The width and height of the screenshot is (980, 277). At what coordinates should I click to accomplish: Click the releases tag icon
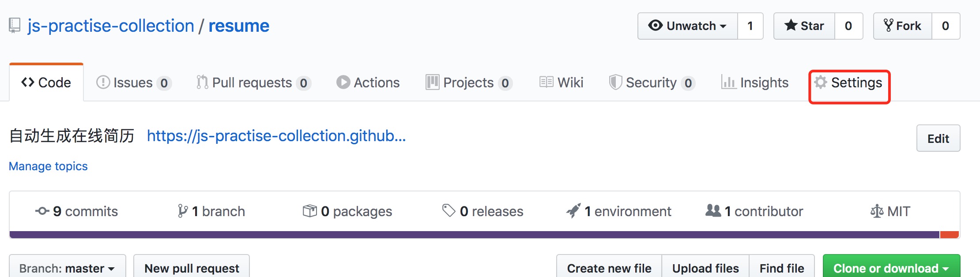click(449, 211)
